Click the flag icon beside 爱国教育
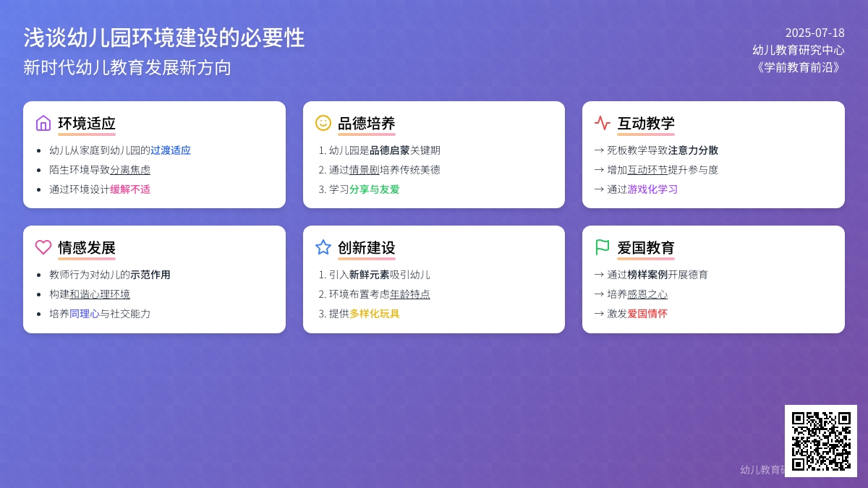Screen dimensions: 868x488 point(603,247)
